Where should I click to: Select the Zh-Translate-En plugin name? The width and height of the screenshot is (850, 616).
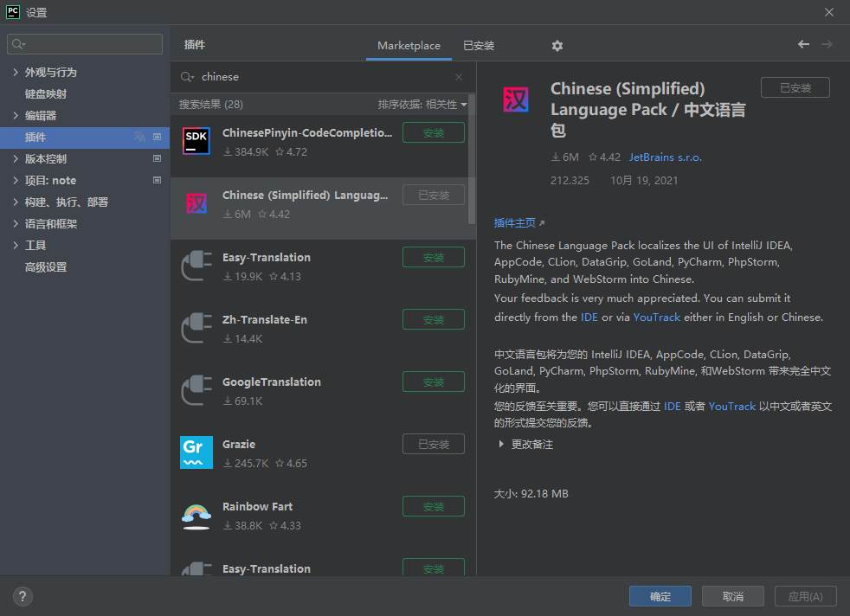[x=265, y=319]
